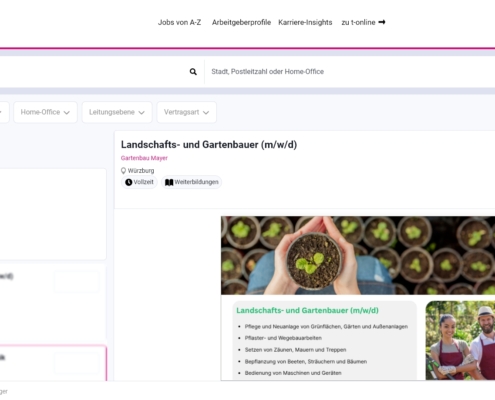The height and width of the screenshot is (400, 495).
Task: Click the job title Landschafts- und Gartenbauer heading
Action: (209, 145)
